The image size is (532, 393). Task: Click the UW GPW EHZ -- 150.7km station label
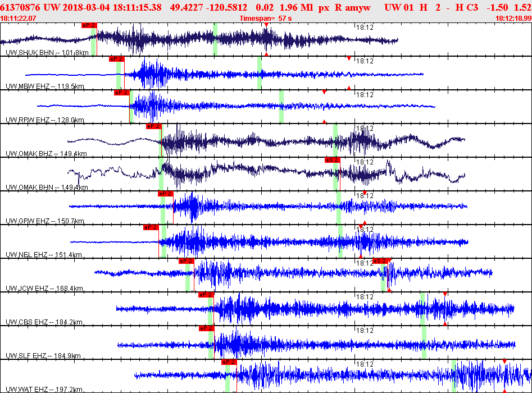[45, 221]
